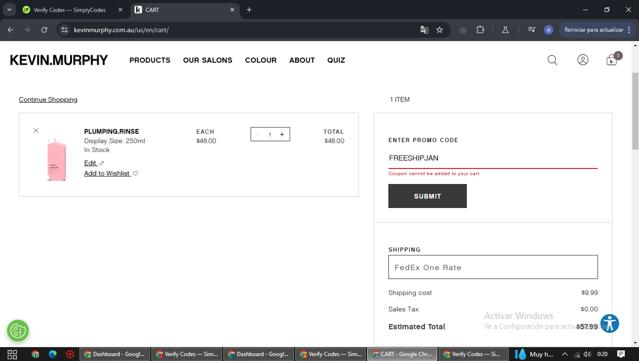Click the Estimated Total amount $57.99

587,327
